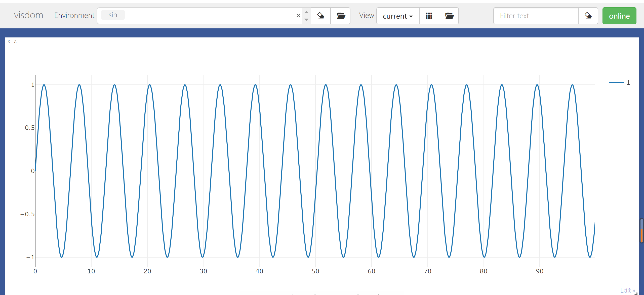Click the pane resize handle at bottom-right corner
Image resolution: width=644 pixels, height=295 pixels.
(636, 293)
